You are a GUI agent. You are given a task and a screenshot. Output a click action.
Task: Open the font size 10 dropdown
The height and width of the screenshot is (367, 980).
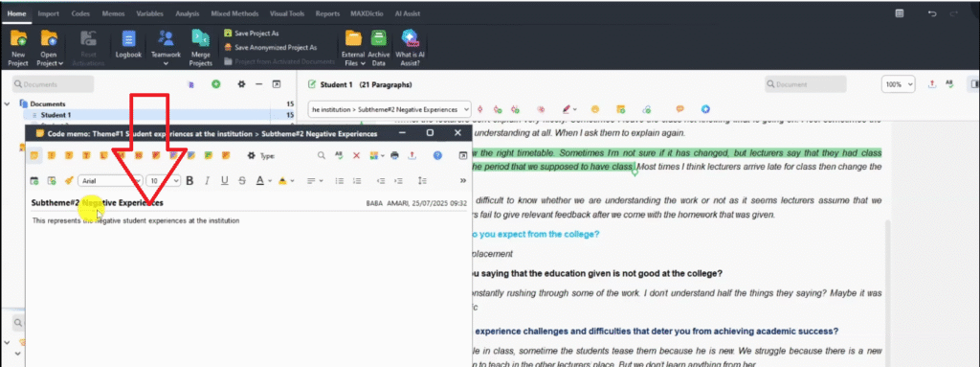163,181
